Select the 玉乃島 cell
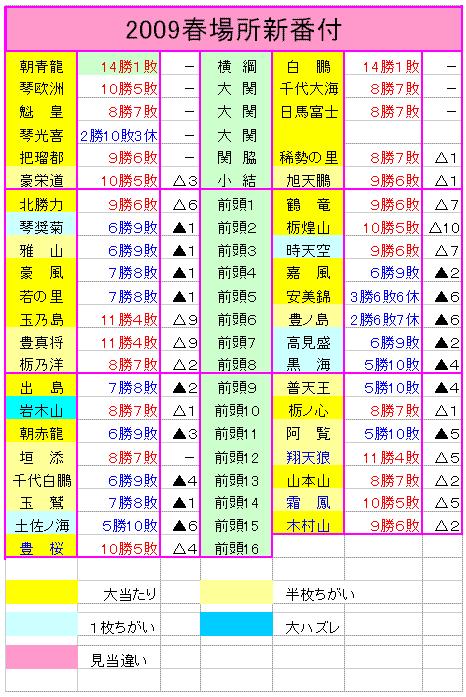 [41, 316]
